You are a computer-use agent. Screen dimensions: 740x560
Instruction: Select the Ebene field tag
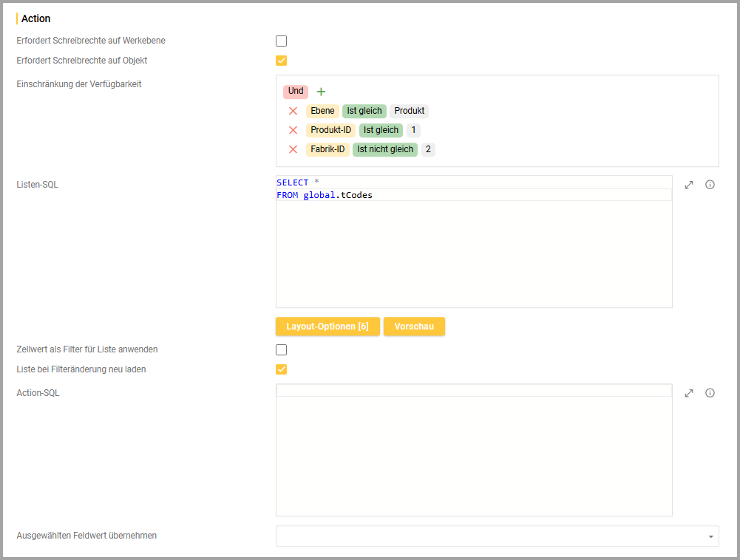coord(322,111)
